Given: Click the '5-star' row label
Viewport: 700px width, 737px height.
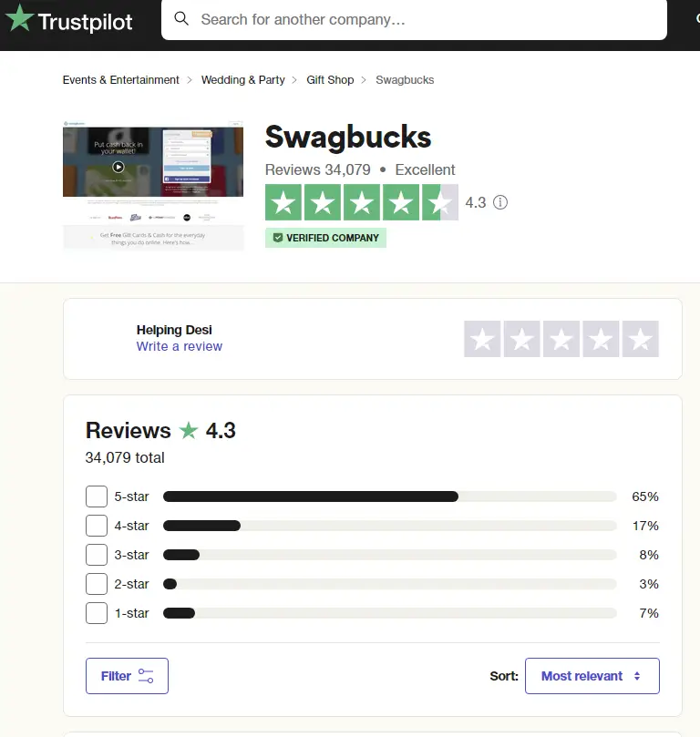Looking at the screenshot, I should [131, 496].
